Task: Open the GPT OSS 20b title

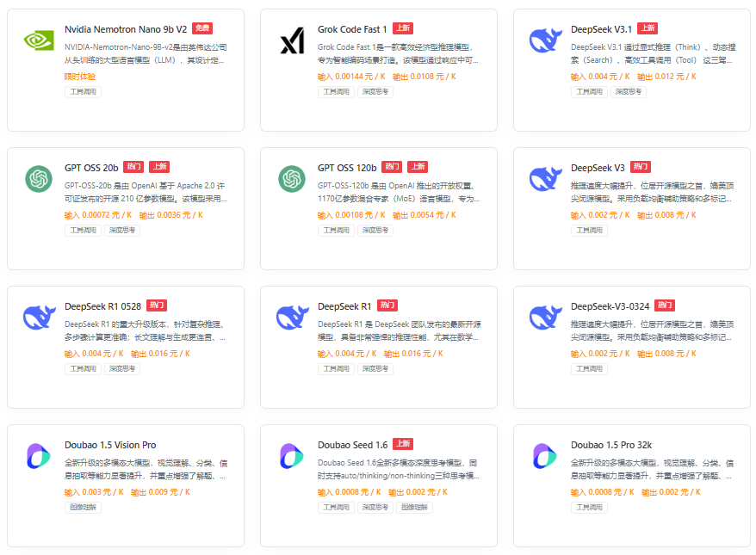Action: click(x=91, y=168)
